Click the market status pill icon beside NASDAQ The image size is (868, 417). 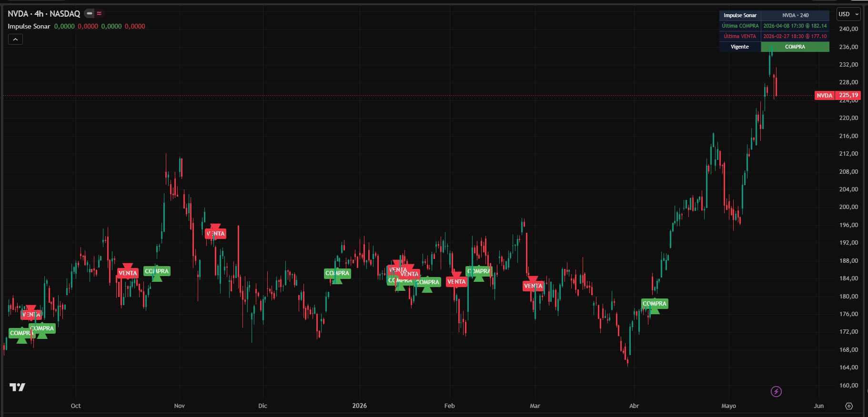tap(89, 13)
